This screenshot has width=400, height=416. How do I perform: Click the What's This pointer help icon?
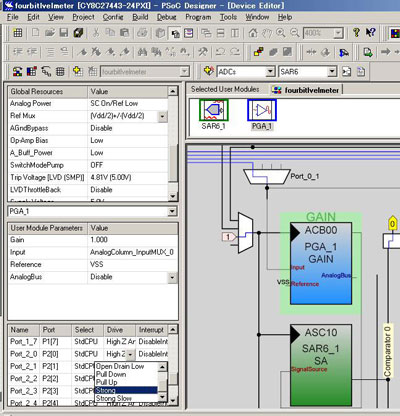click(371, 33)
